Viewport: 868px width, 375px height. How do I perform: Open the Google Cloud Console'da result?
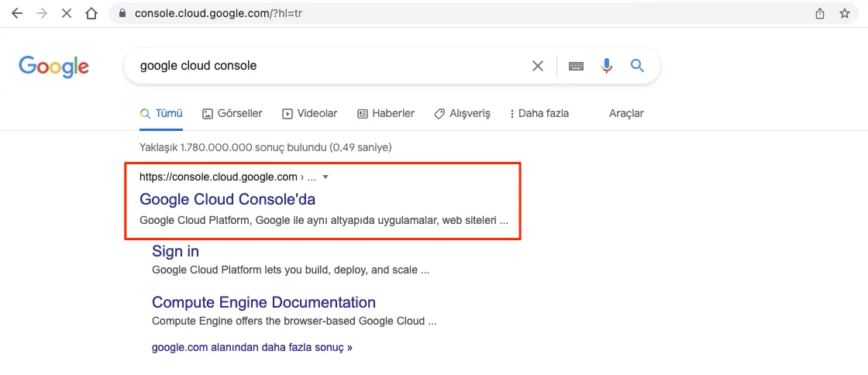click(x=228, y=198)
